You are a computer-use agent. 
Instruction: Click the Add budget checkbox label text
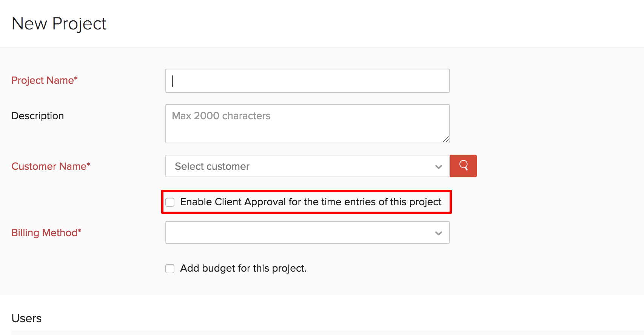pos(243,268)
